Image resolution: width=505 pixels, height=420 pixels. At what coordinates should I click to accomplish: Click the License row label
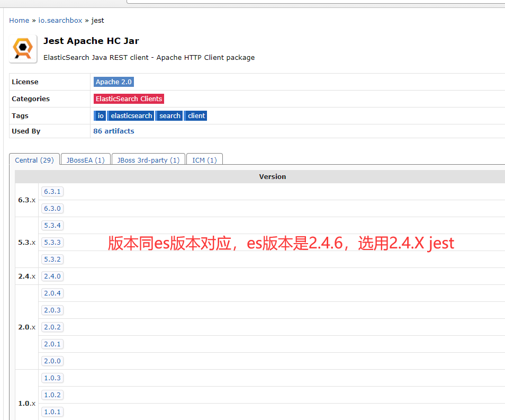(25, 82)
